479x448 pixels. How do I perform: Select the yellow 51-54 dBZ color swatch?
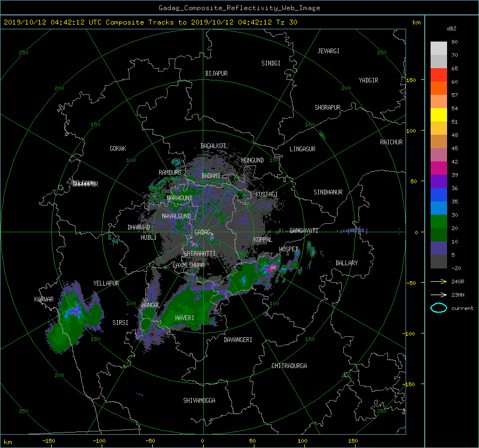(439, 115)
